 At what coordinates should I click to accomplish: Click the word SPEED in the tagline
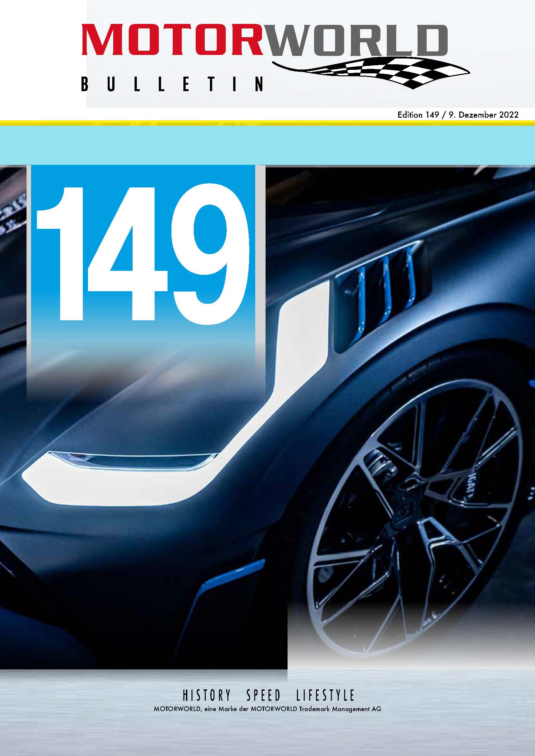point(263,695)
